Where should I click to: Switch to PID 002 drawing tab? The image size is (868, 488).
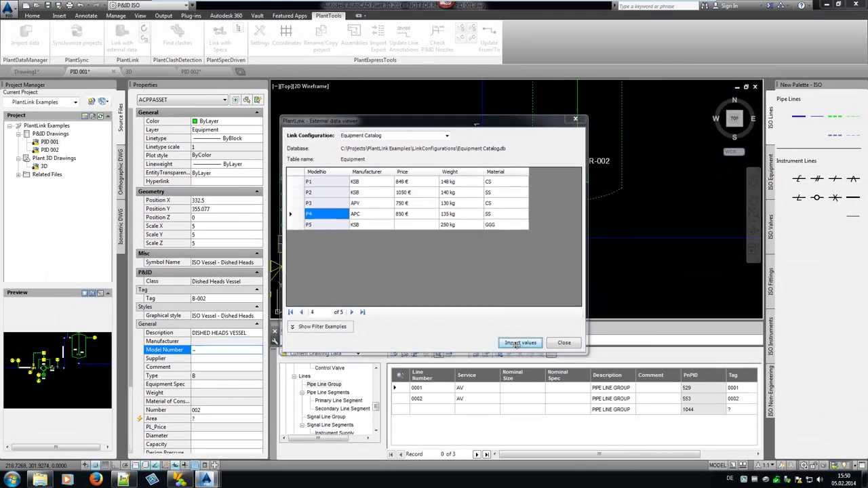pos(191,71)
